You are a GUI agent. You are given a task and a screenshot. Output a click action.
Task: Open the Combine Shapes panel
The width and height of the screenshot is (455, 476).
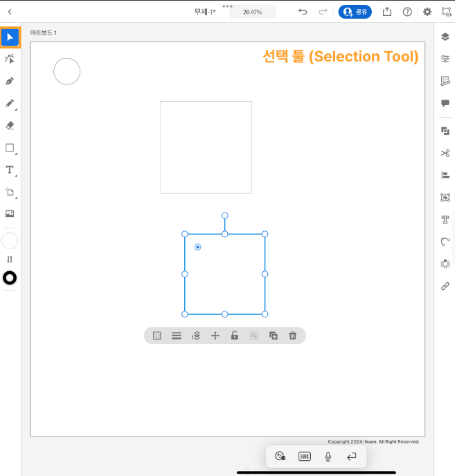(445, 131)
